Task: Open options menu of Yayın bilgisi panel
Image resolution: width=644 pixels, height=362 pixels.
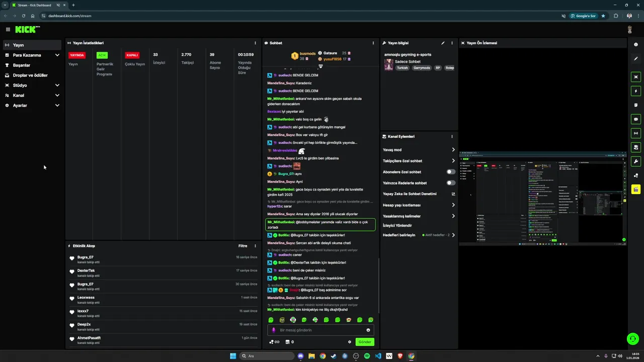Action: pos(452,43)
